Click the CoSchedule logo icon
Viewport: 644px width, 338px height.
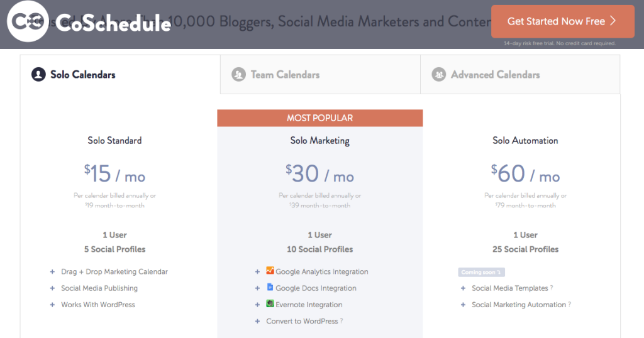click(x=28, y=21)
